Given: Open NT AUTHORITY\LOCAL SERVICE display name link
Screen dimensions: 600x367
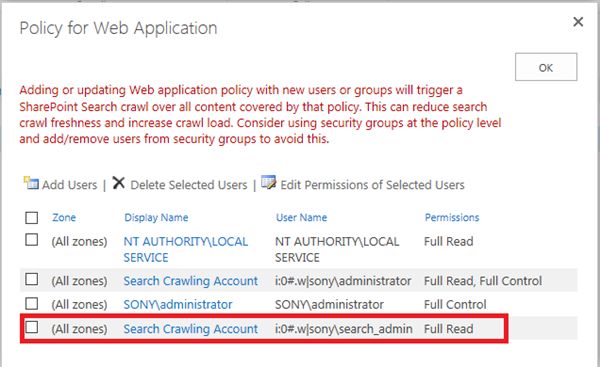Looking at the screenshot, I should pyautogui.click(x=186, y=249).
